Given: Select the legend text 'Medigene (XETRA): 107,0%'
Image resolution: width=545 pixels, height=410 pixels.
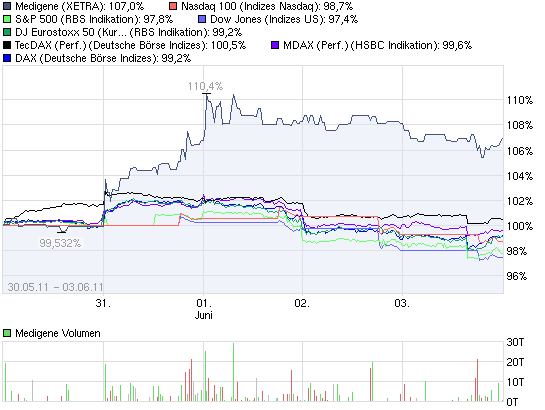Looking at the screenshot, I should pyautogui.click(x=80, y=6).
